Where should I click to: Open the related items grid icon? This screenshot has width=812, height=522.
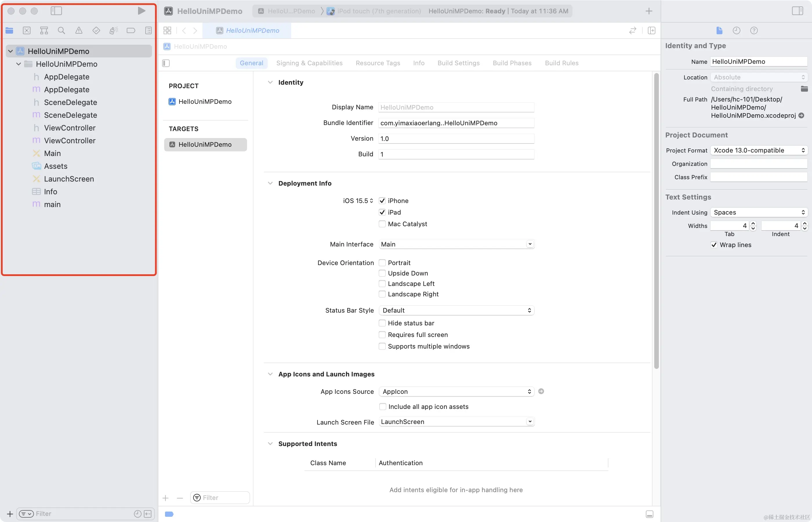[167, 30]
